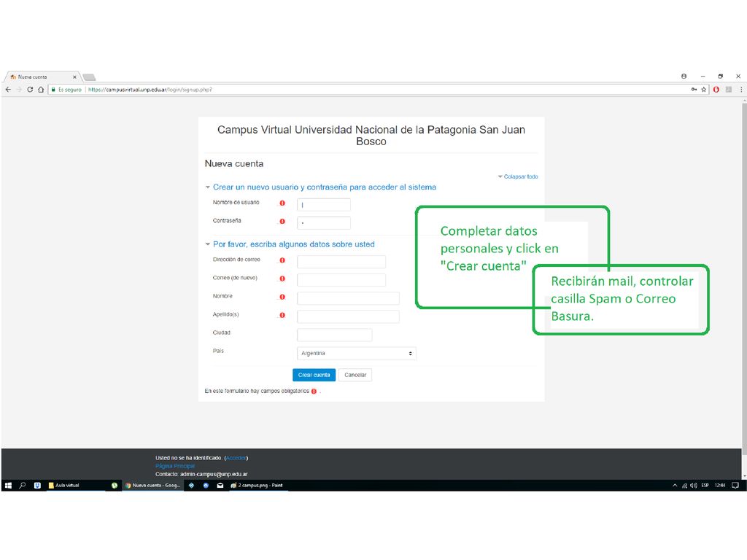Click 'Contacto: admin-campus@unp.edu.ar' footer text
747x560 pixels.
click(201, 474)
